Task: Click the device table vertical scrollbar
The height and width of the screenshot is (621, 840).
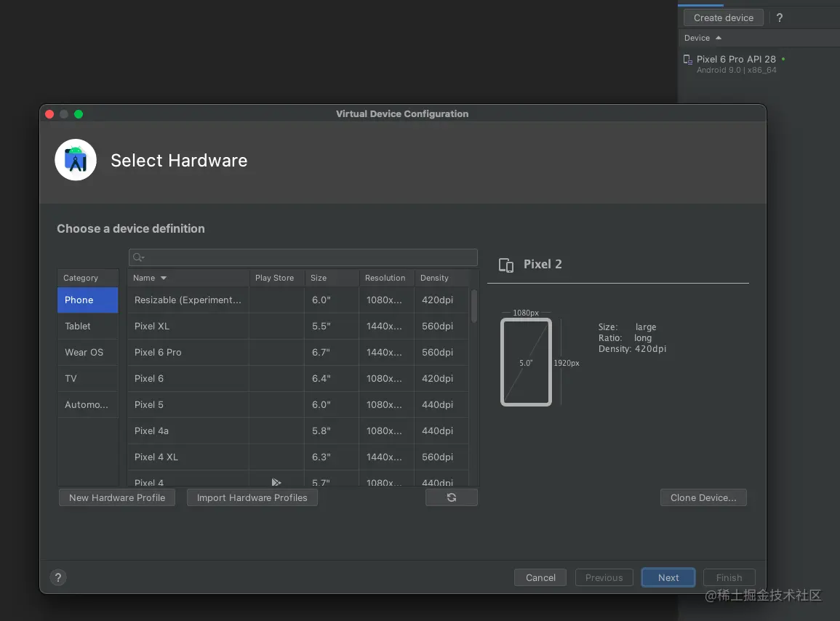Action: click(473, 306)
